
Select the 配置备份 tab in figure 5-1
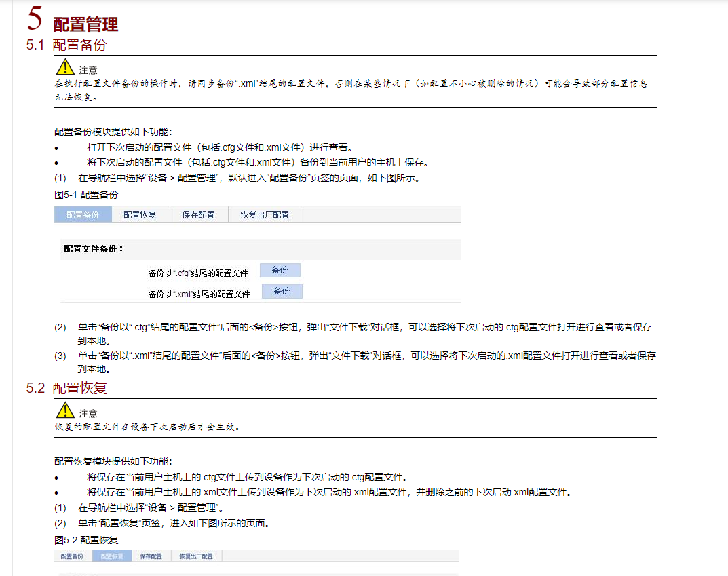[x=83, y=215]
